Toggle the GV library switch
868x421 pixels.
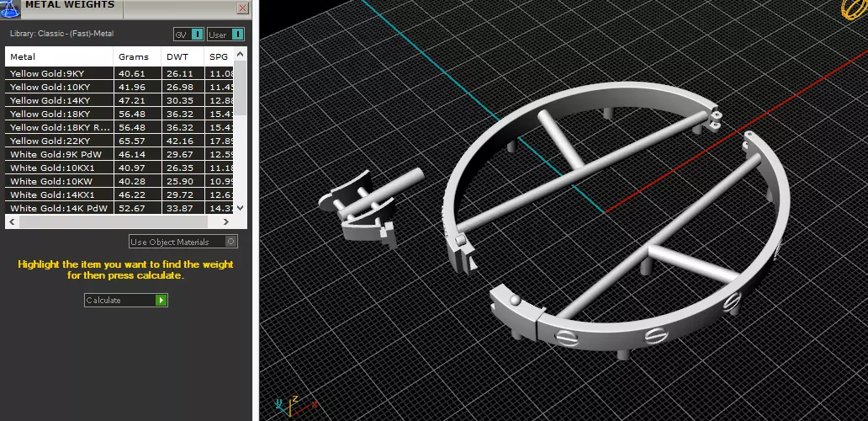coord(188,35)
